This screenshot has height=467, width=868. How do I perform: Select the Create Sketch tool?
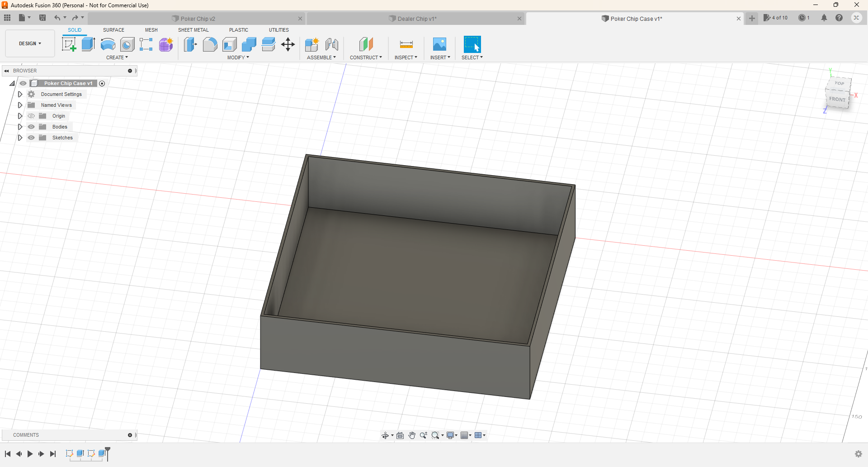point(69,44)
